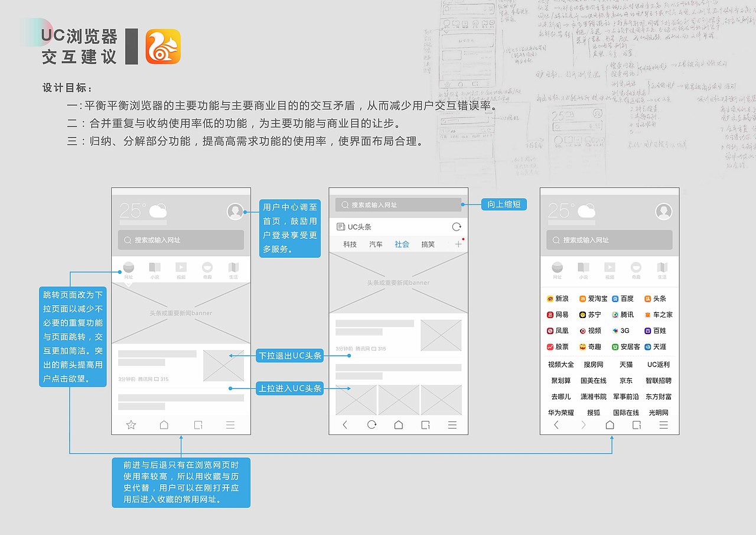Open the 小说 icon in the left phone mockup
The height and width of the screenshot is (535, 756).
155,270
